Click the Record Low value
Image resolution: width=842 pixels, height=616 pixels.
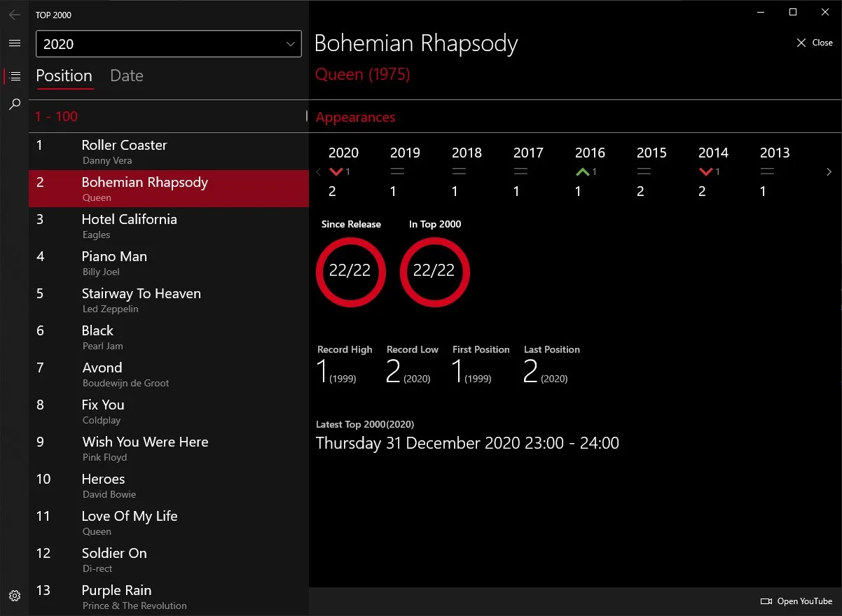(x=408, y=371)
